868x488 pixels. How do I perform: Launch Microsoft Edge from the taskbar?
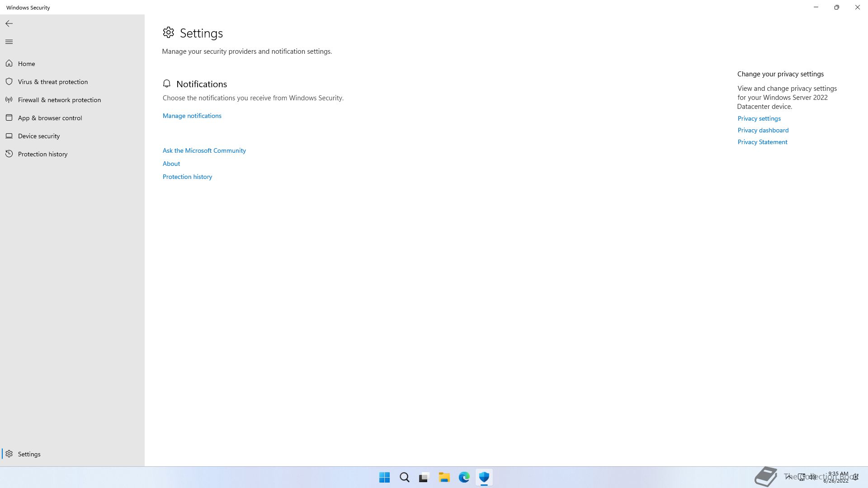click(464, 477)
